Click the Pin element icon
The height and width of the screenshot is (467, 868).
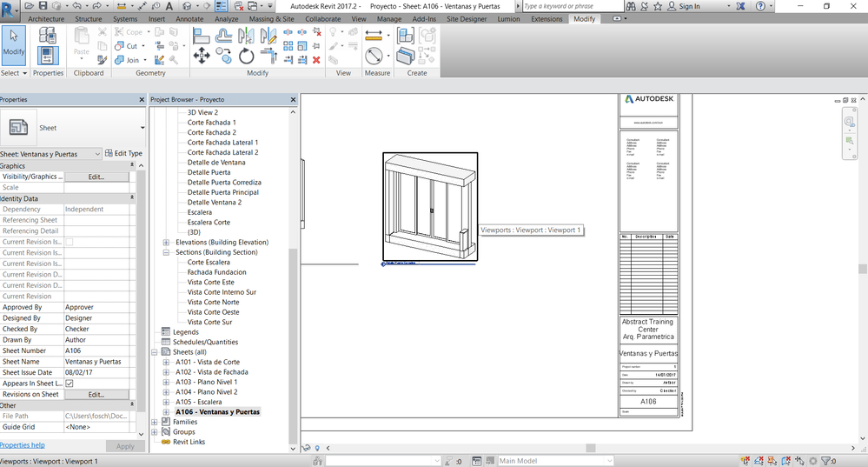[316, 46]
